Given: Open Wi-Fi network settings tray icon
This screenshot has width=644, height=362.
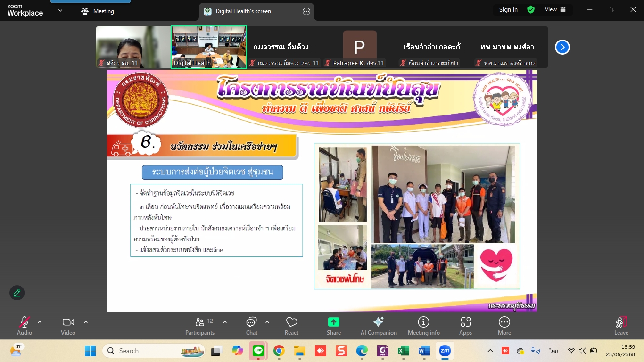Looking at the screenshot, I should click(x=571, y=351).
